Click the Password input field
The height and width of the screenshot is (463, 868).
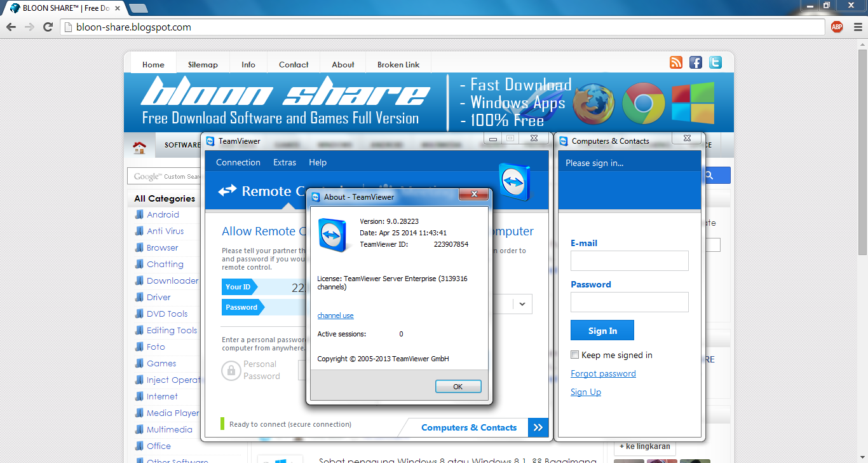click(630, 302)
